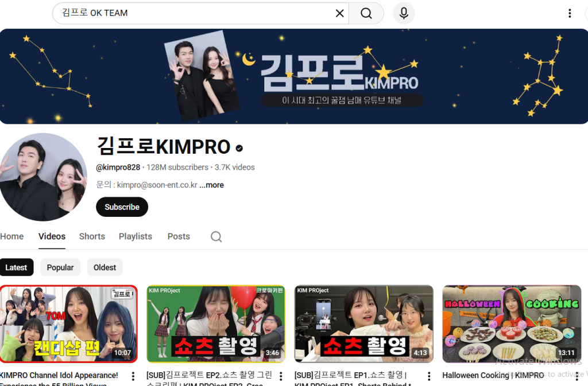Click the 김프로KIMPRO channel avatar

click(x=44, y=177)
